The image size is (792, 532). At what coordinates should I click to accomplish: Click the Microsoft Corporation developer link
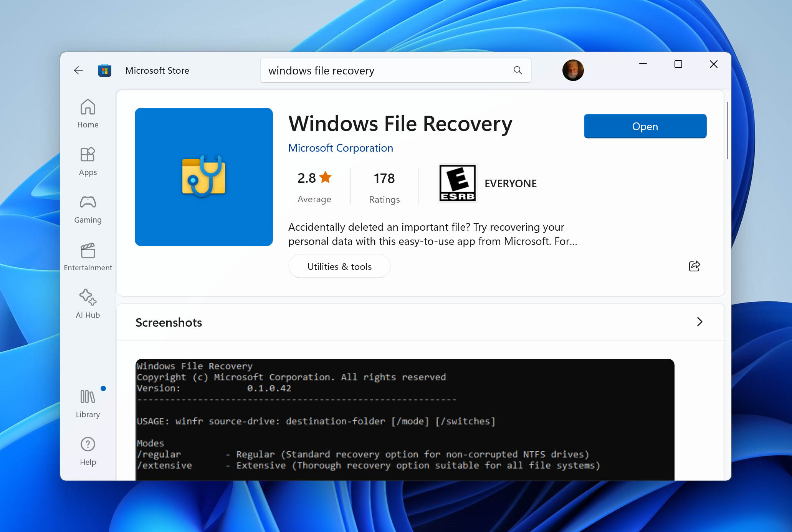point(340,147)
